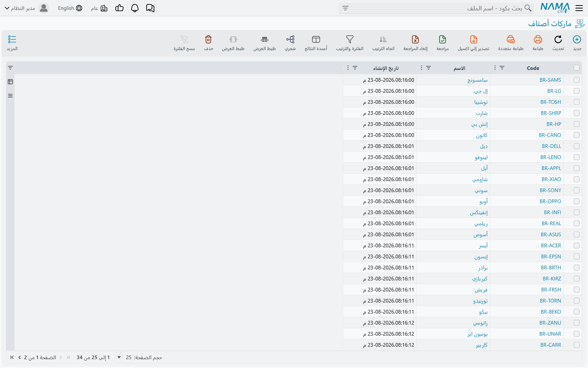The width and height of the screenshot is (588, 368).
Task: Click the user avatar icon
Action: pos(44,8)
